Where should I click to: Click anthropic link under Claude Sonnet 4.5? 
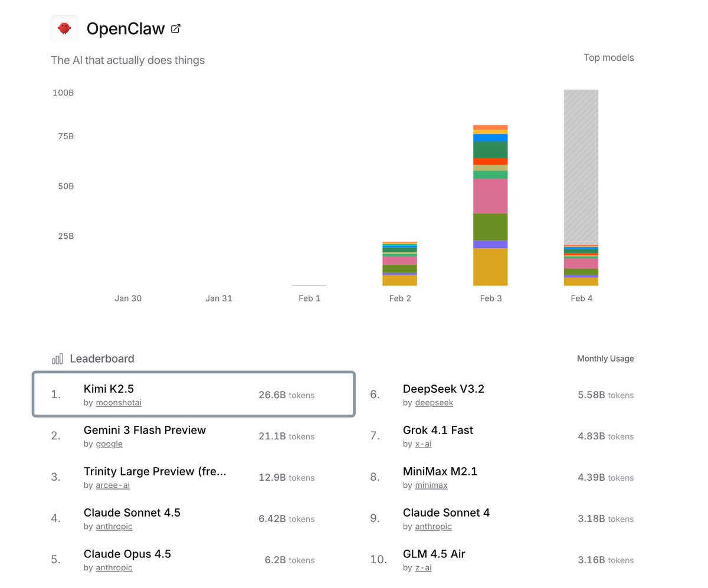pyautogui.click(x=114, y=527)
